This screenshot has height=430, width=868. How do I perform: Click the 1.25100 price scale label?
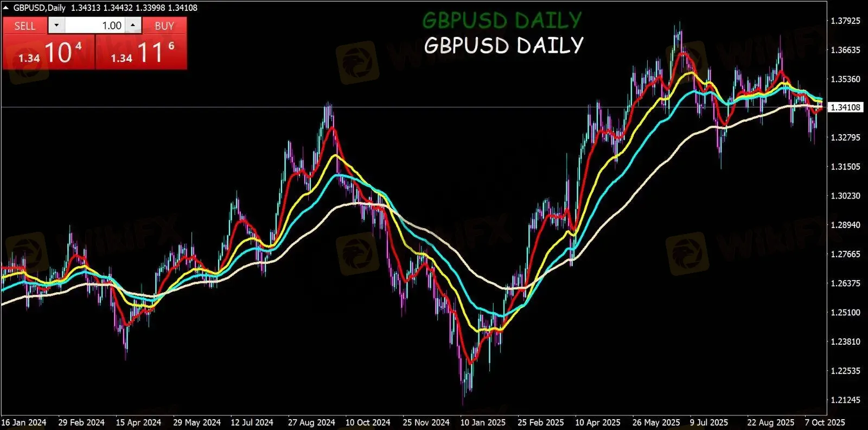point(846,313)
